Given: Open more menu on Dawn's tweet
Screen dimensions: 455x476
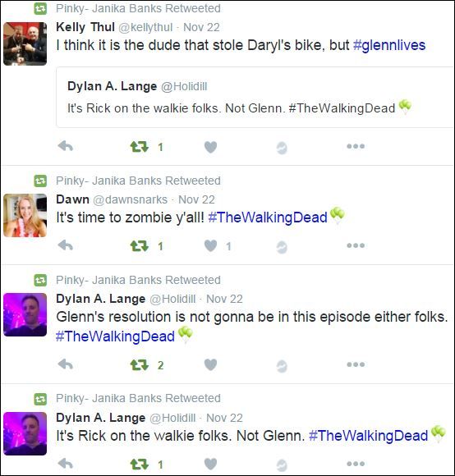Looking at the screenshot, I should [356, 245].
